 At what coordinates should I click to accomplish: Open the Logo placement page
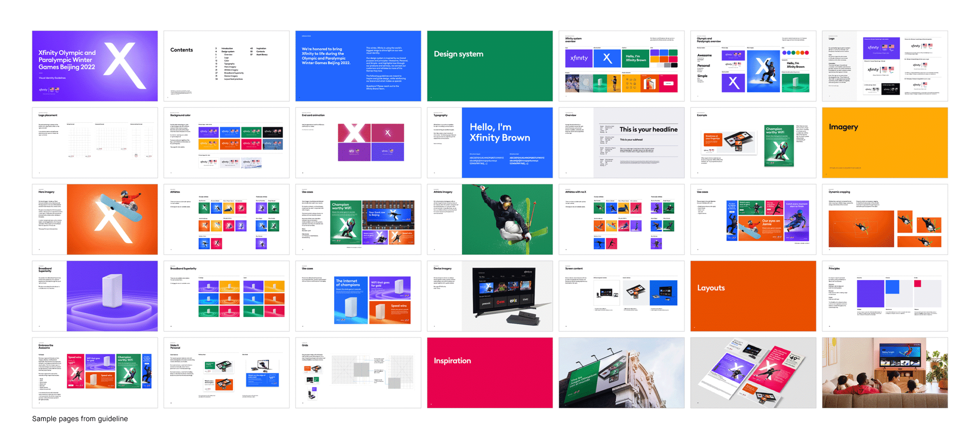point(95,143)
